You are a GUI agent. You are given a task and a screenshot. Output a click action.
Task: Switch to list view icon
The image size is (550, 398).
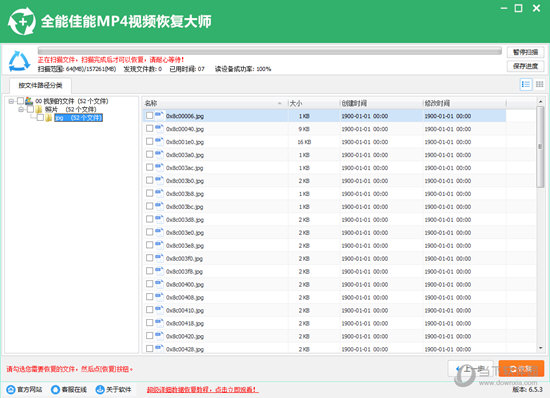(x=525, y=84)
